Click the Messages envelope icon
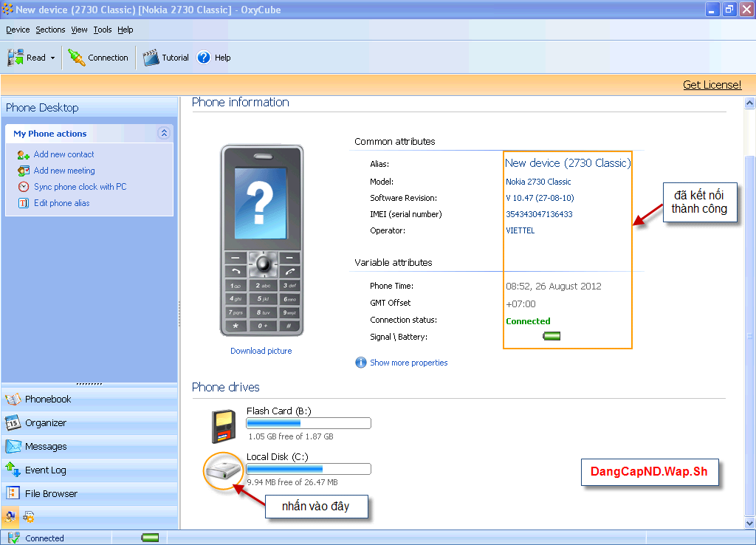The width and height of the screenshot is (756, 545). tap(13, 447)
